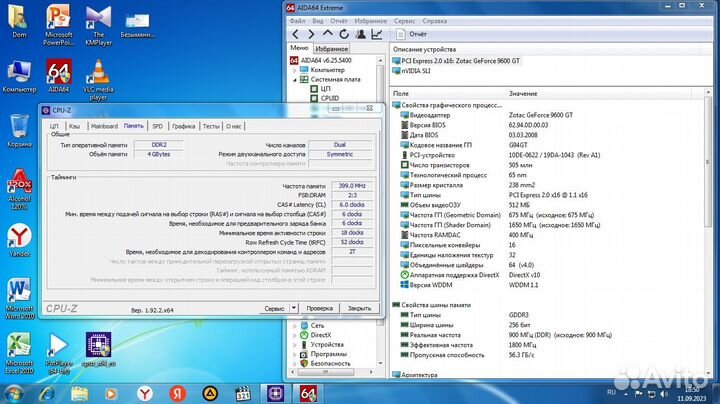
Task: Open the Безымянный desktop file
Action: click(137, 25)
